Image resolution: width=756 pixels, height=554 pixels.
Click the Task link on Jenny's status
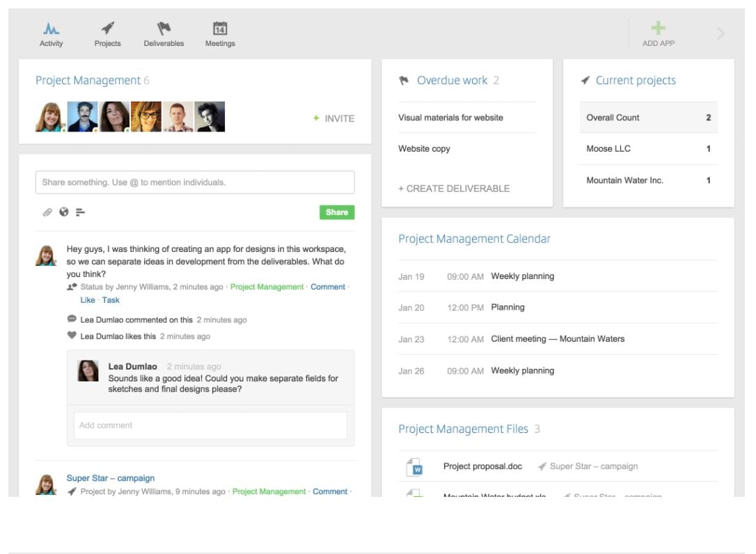(111, 300)
